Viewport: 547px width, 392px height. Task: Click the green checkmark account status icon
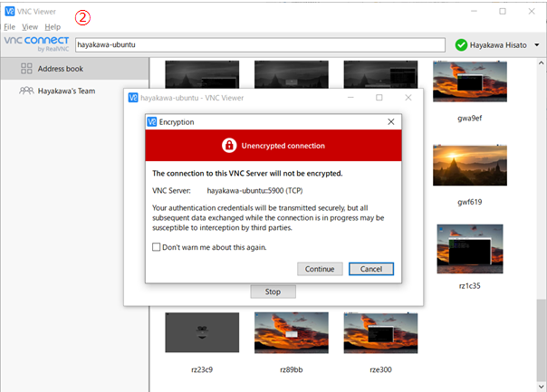pos(461,44)
